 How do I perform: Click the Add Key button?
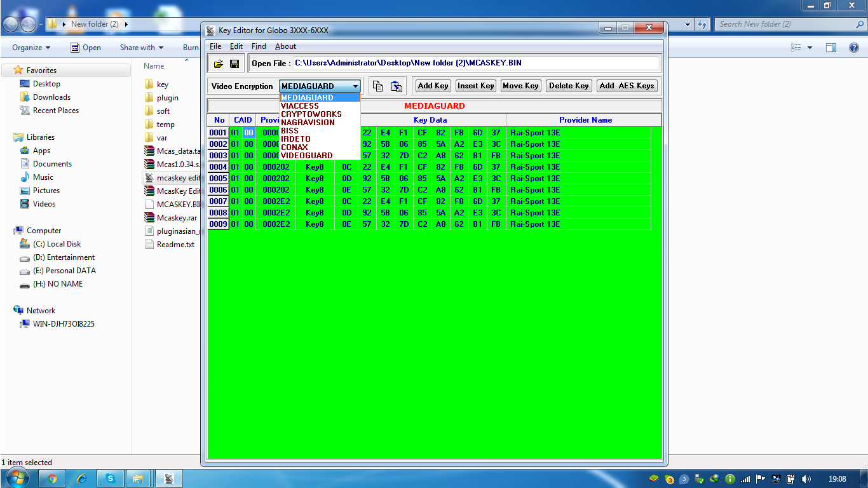(433, 86)
